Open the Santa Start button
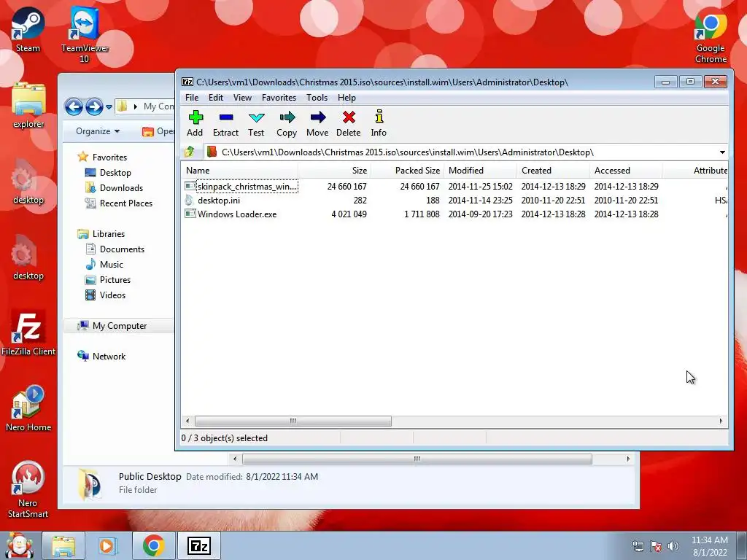 click(18, 545)
